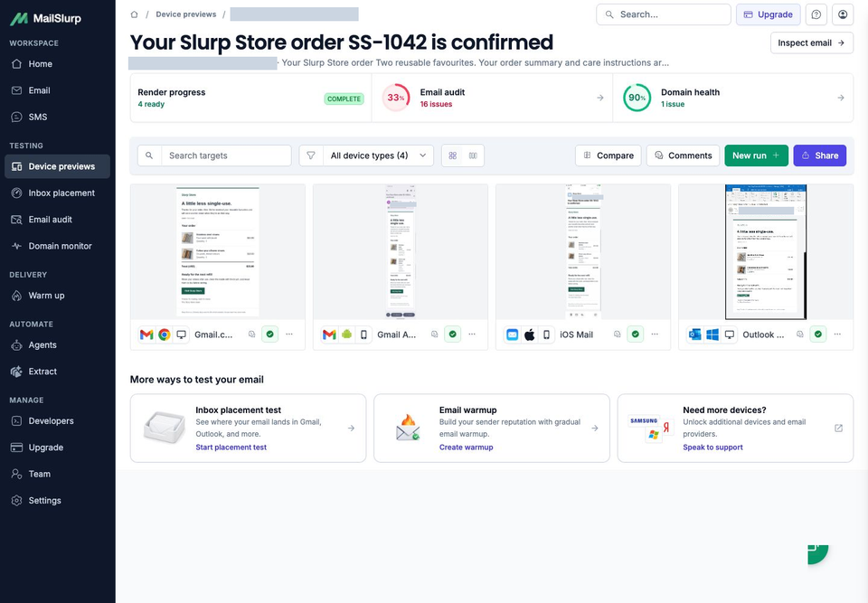Open Extract in sidebar
Viewport: 868px width, 603px height.
pyautogui.click(x=58, y=372)
